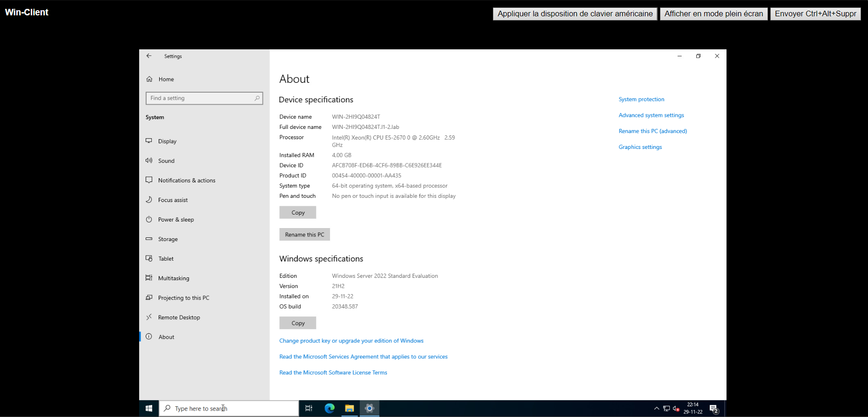The image size is (868, 417).
Task: Click the Product ID value 00454-40000-00001-AA435
Action: [x=366, y=175]
